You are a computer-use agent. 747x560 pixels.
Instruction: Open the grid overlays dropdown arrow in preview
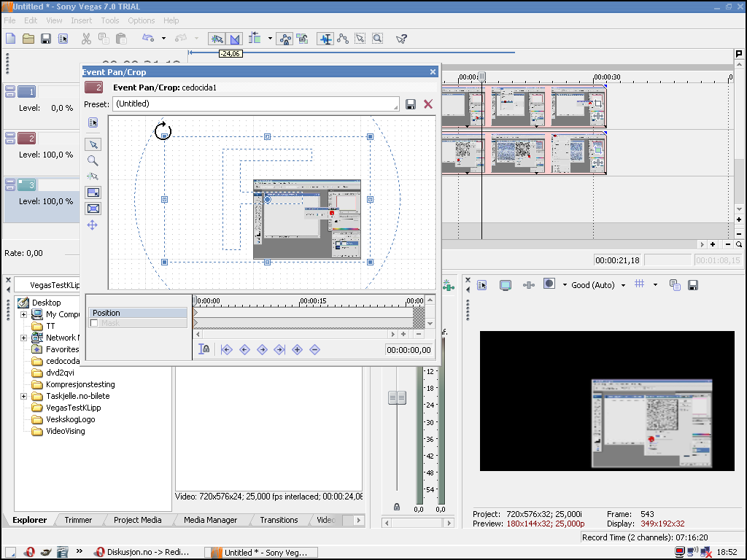655,285
